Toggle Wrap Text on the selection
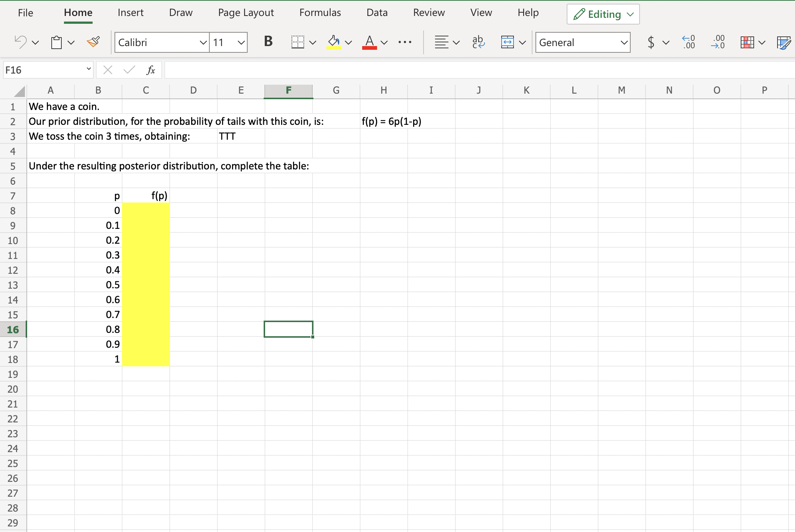795x532 pixels. point(478,42)
